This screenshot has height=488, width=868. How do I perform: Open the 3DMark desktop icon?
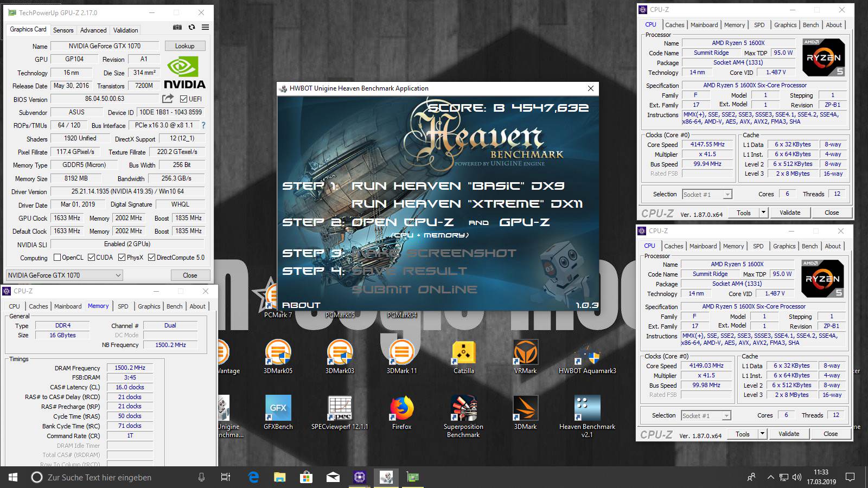525,412
